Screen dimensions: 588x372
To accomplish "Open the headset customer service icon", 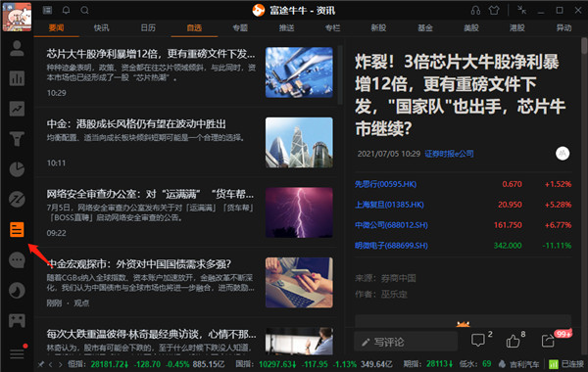I will (x=475, y=10).
